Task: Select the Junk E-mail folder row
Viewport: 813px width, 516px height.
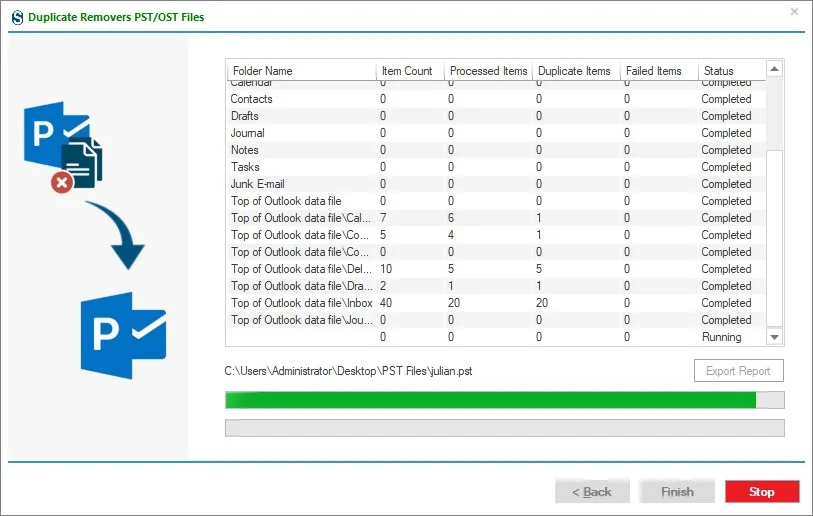Action: point(496,184)
